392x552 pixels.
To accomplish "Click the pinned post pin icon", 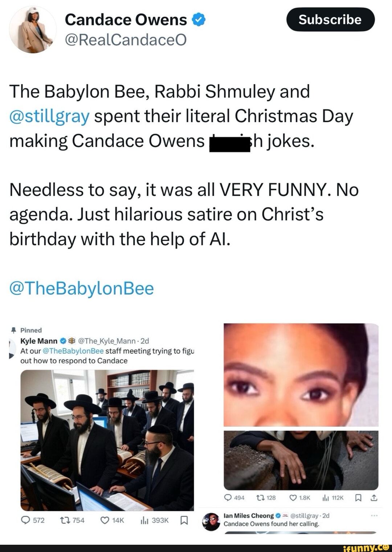I will point(14,330).
